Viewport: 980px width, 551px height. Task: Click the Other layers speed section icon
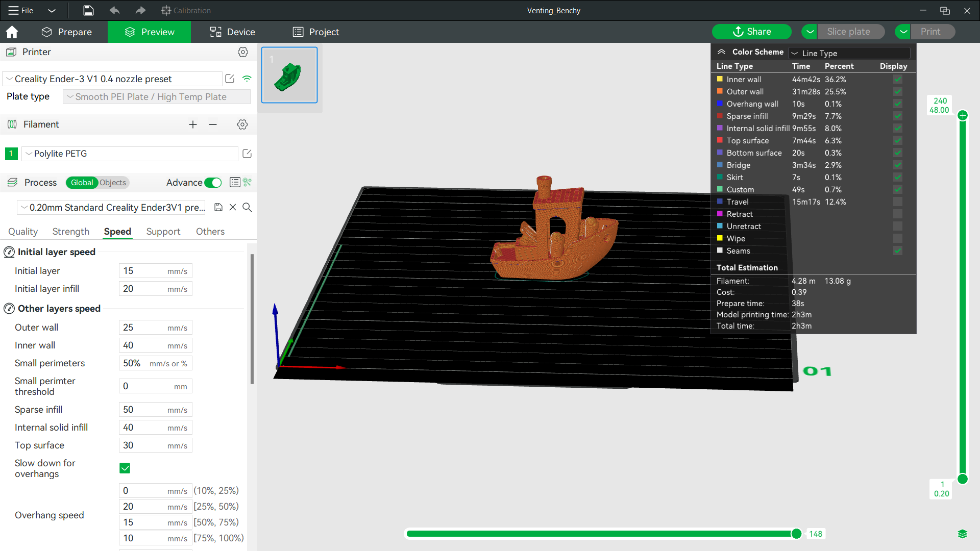[x=9, y=309]
